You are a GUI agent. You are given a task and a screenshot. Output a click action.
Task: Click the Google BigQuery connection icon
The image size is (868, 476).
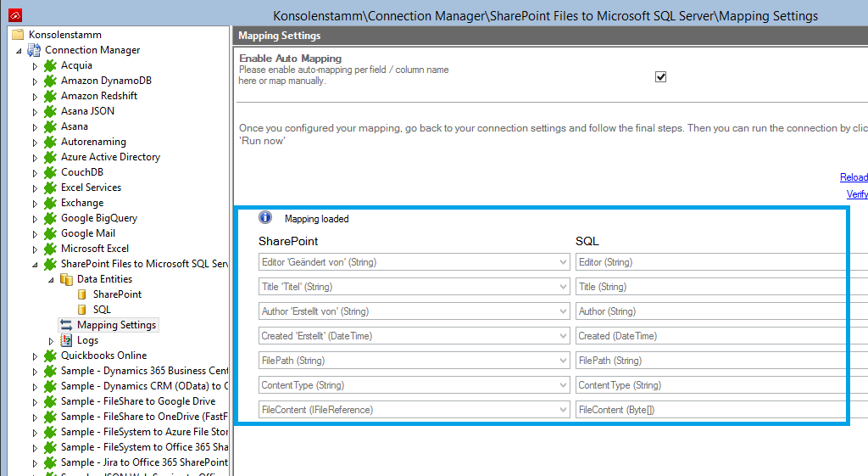tap(50, 218)
